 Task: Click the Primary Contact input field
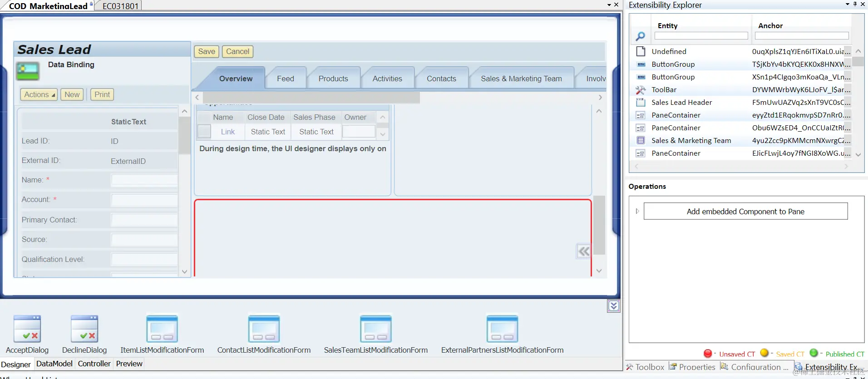coord(144,220)
